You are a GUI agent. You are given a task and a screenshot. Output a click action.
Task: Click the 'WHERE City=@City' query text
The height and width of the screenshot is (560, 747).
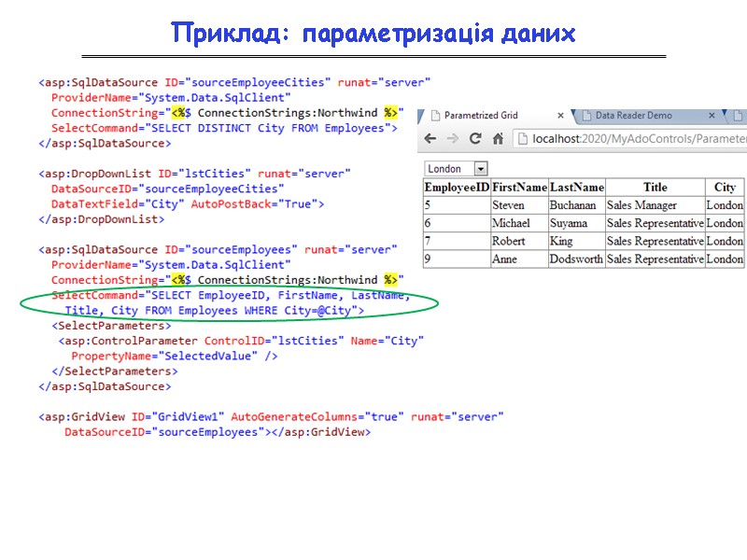tap(298, 311)
